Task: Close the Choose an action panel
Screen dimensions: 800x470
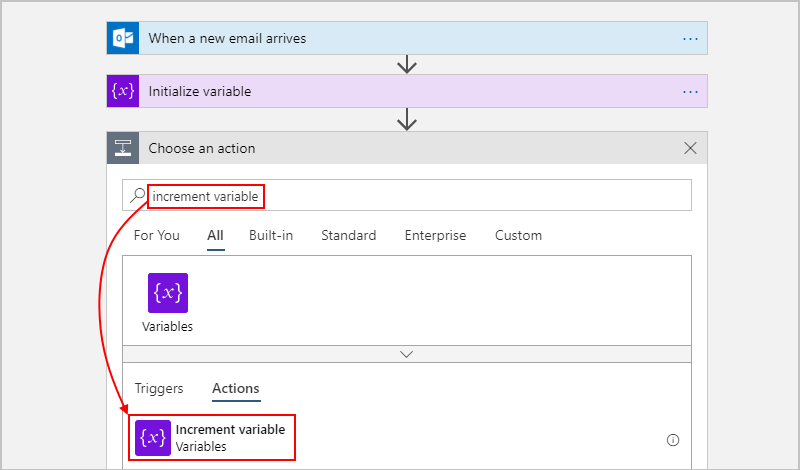Action: coord(690,148)
